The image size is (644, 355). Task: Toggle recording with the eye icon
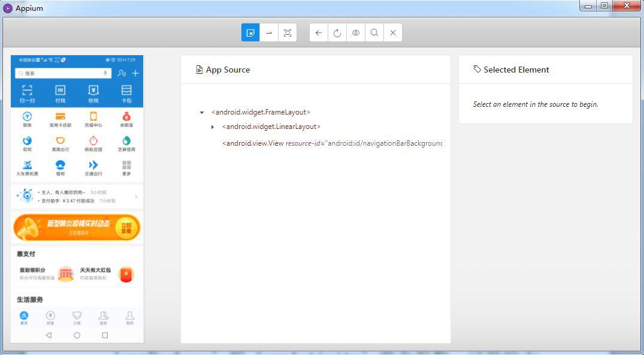356,33
